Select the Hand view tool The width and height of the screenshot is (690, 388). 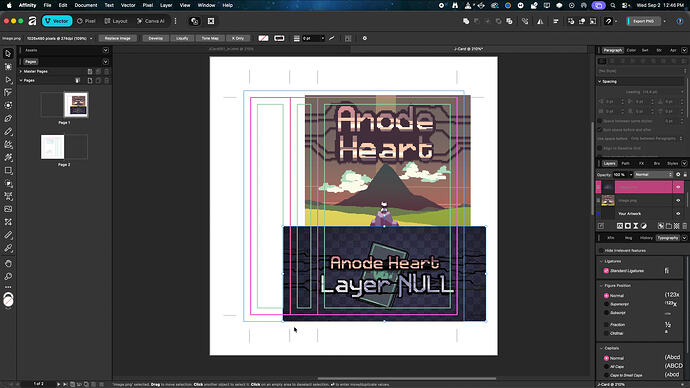pos(8,264)
